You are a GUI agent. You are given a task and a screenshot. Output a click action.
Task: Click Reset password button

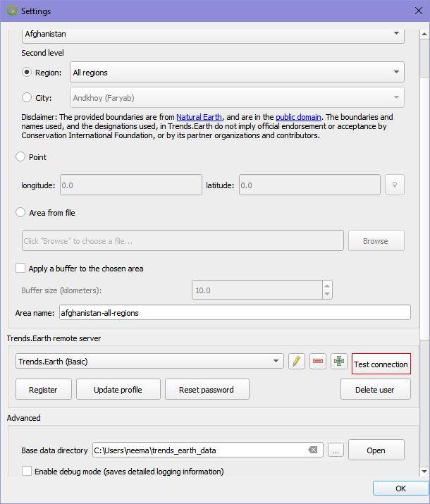207,389
